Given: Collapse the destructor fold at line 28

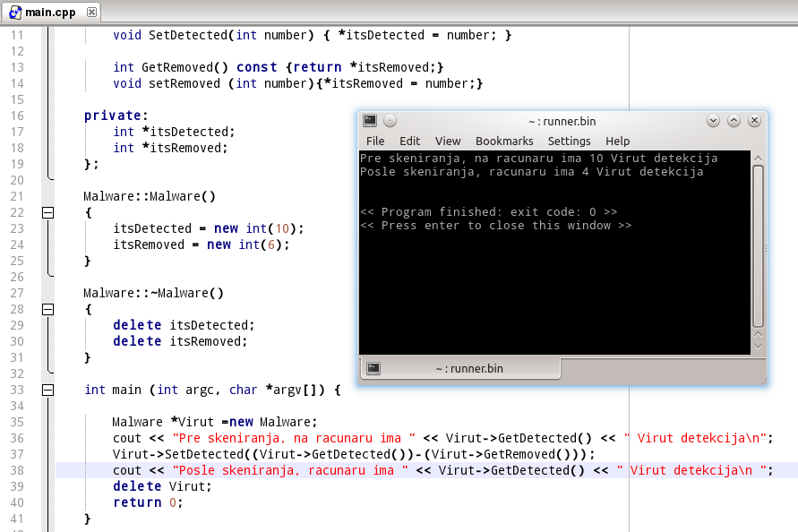Looking at the screenshot, I should 47,309.
